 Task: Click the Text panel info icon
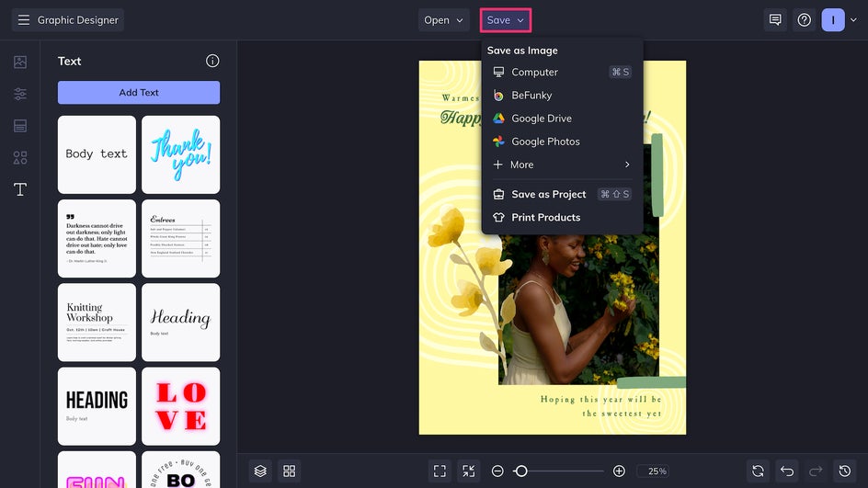pos(212,61)
